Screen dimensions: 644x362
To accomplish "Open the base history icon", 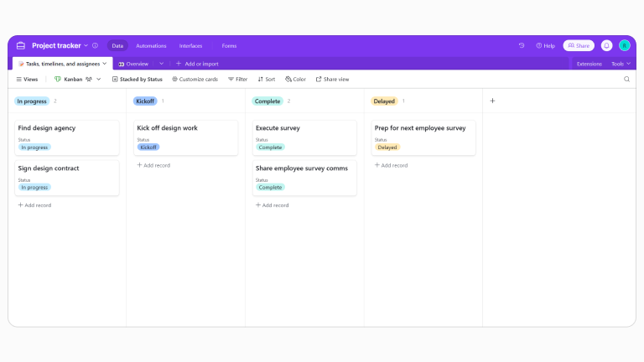I will click(522, 45).
